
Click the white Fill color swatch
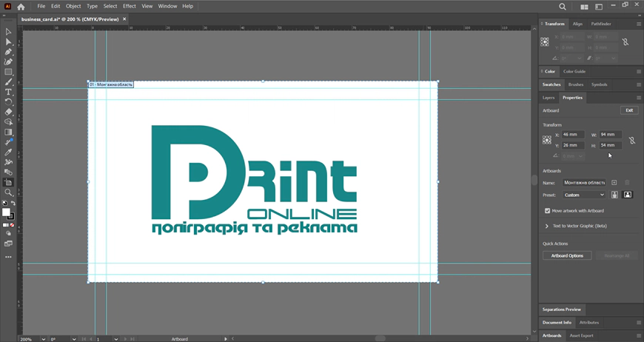tap(6, 212)
